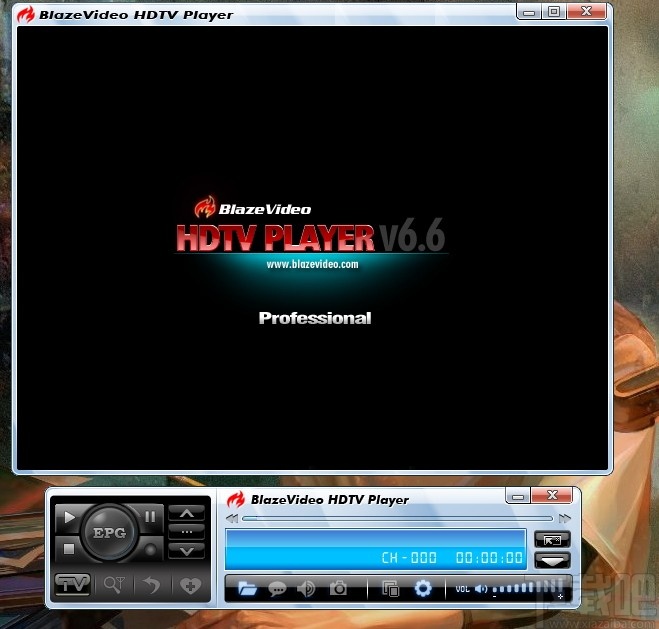659x629 pixels.
Task: Click the playback seek progress bar
Action: click(397, 518)
